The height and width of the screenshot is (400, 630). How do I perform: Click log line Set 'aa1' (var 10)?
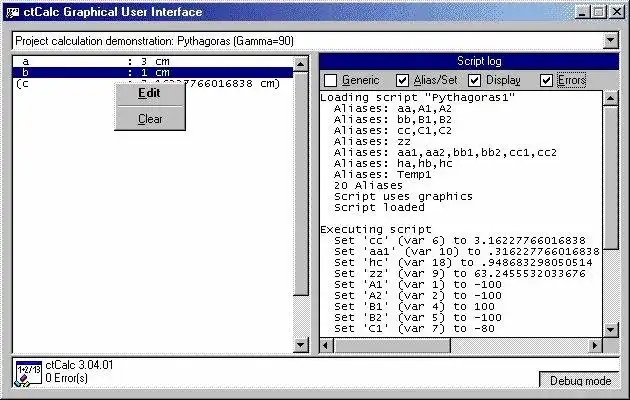pos(467,252)
